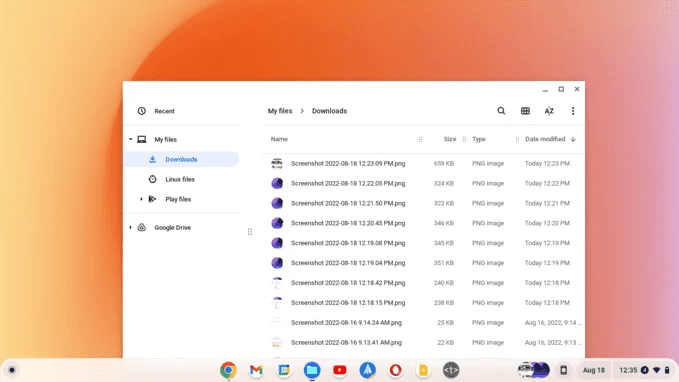Click the Files app shelf icon
The image size is (679, 382).
click(x=312, y=370)
